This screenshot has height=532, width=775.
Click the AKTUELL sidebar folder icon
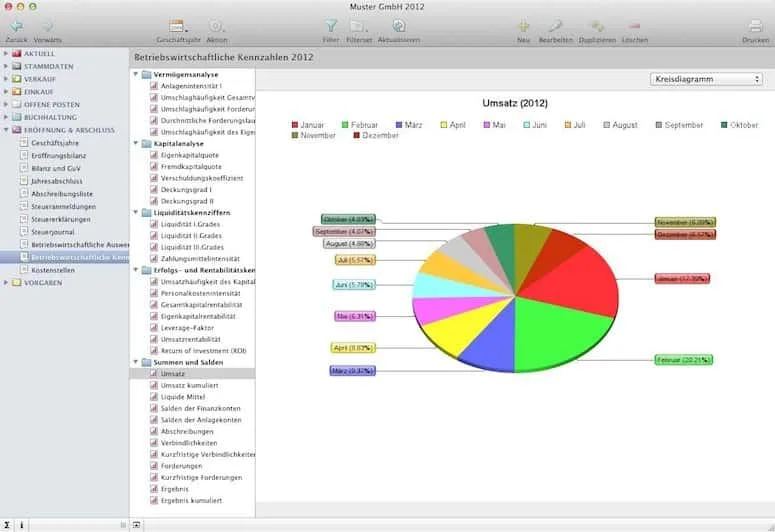pyautogui.click(x=17, y=53)
